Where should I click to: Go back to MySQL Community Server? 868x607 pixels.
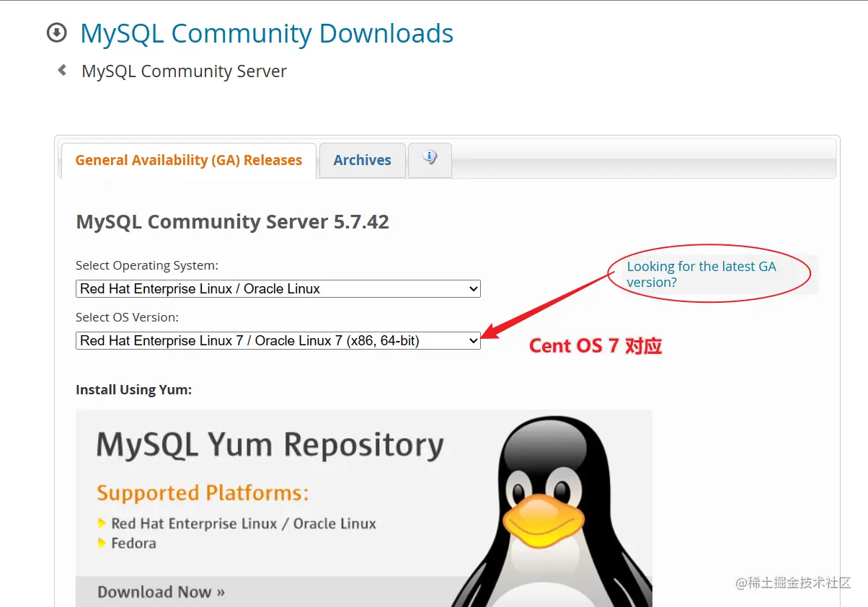[184, 71]
